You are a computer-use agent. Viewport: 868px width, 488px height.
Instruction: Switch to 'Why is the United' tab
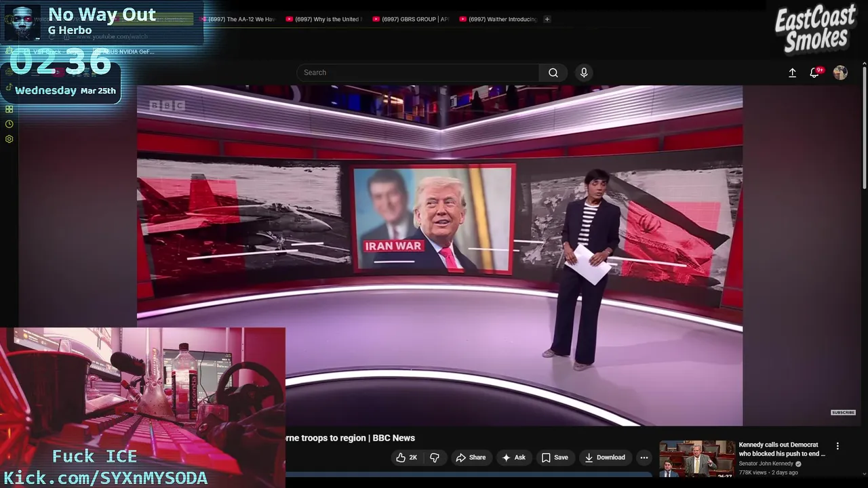[x=324, y=19]
